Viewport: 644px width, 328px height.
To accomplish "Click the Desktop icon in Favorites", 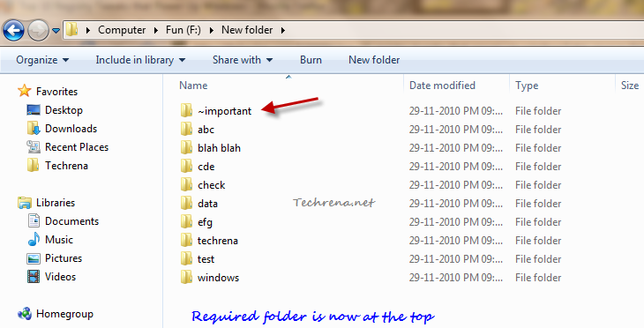I will (34, 109).
